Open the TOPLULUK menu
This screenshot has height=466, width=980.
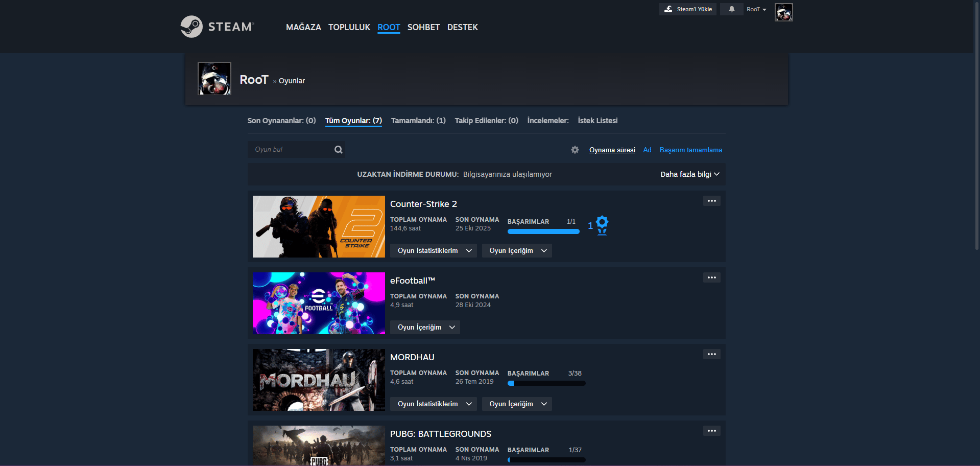click(x=349, y=27)
